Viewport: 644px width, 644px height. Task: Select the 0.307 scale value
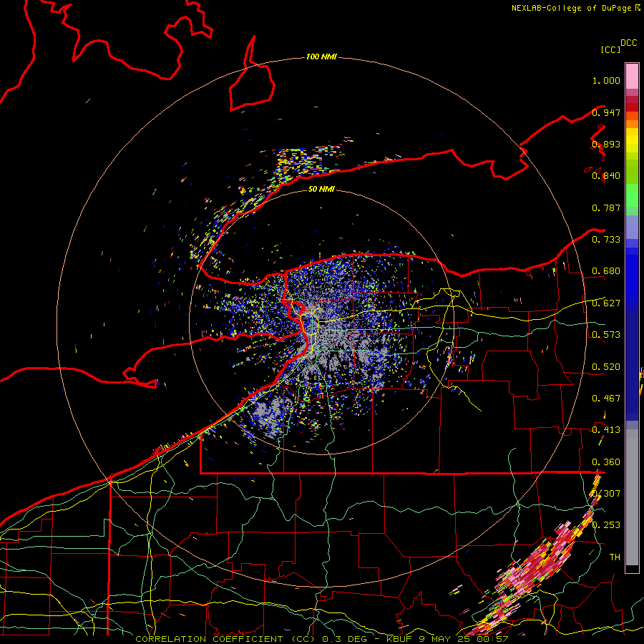606,493
